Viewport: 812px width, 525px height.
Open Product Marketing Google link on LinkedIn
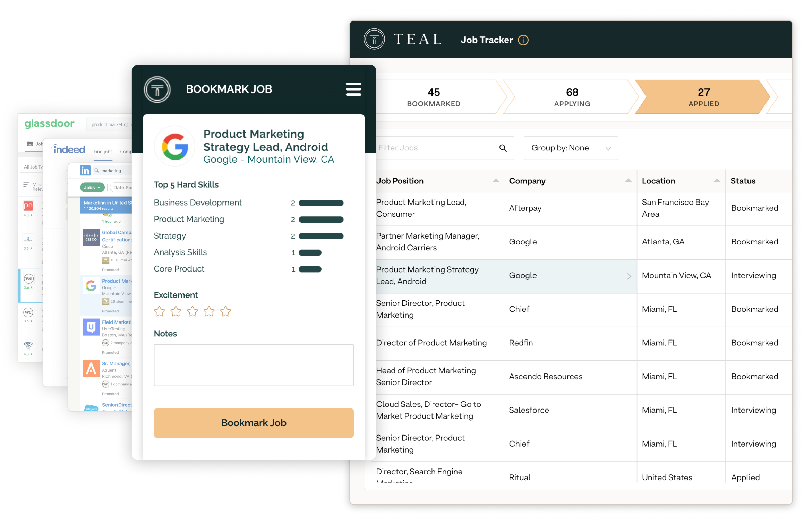pyautogui.click(x=117, y=281)
